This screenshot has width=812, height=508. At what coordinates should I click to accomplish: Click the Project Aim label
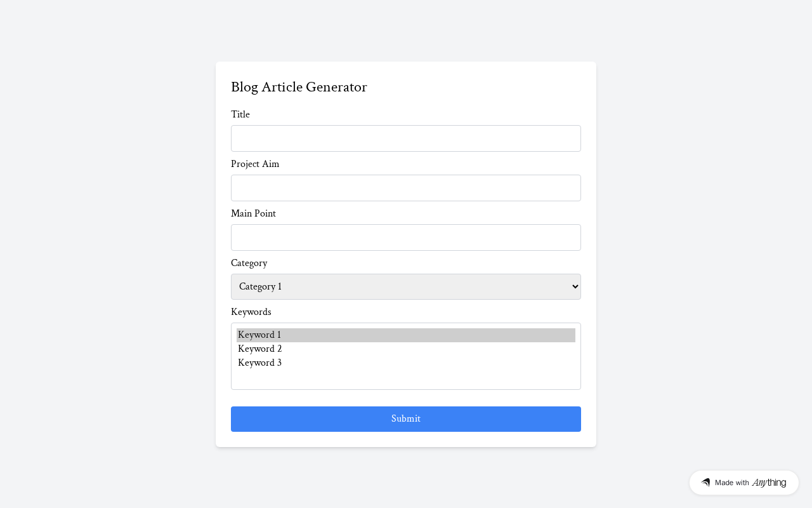255,164
